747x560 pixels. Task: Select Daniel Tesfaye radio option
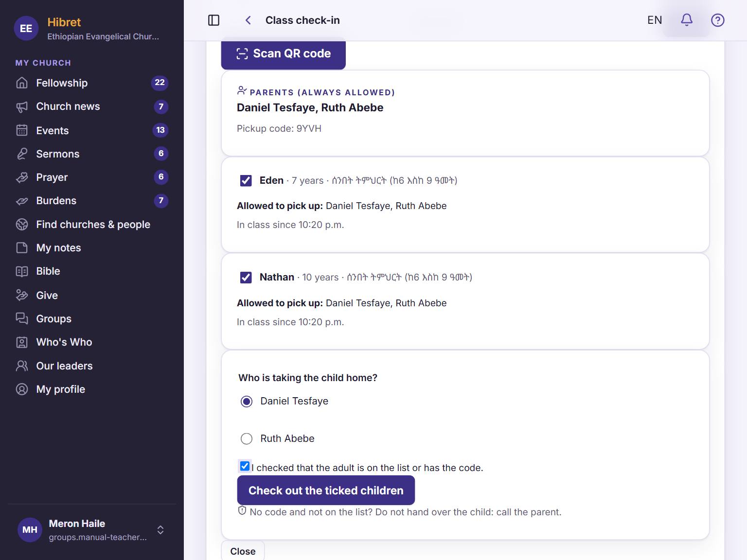pyautogui.click(x=247, y=401)
